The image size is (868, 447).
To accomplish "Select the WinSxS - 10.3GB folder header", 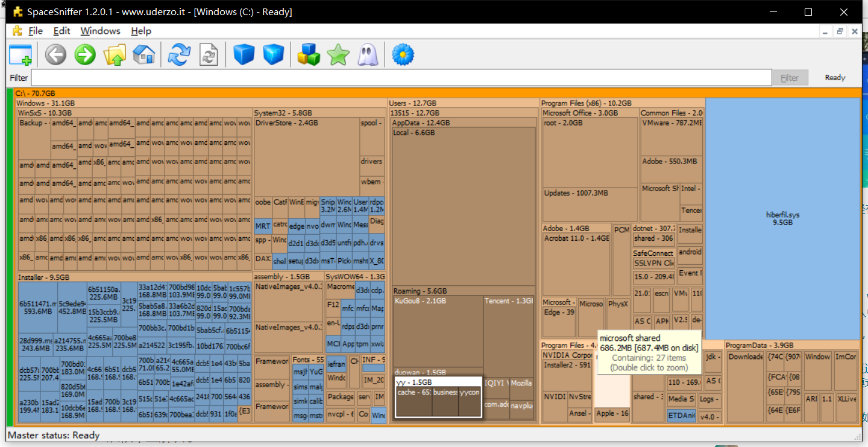I will 134,113.
